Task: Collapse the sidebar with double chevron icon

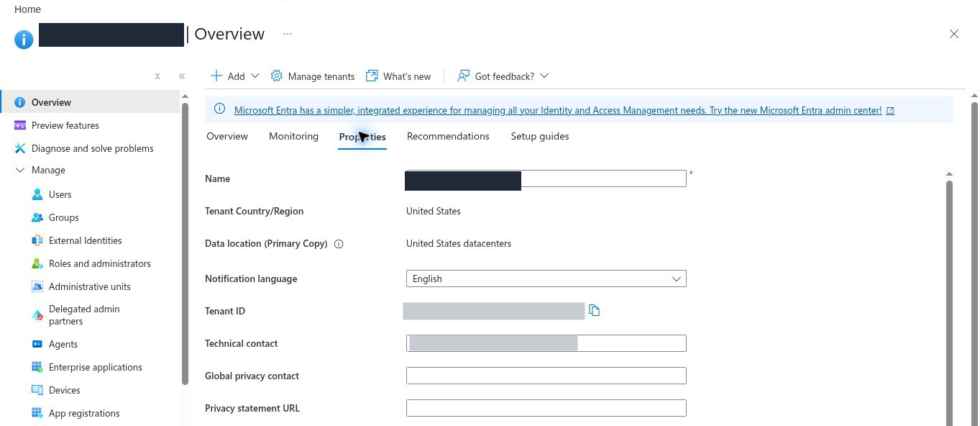Action: (x=182, y=76)
